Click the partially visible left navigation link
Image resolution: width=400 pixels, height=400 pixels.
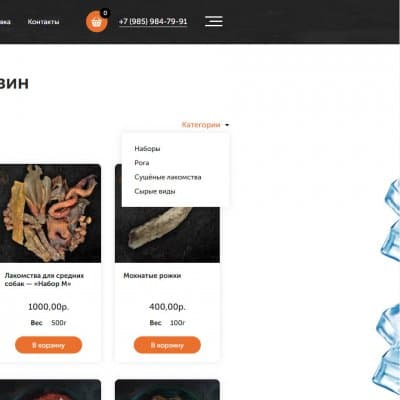tap(5, 22)
